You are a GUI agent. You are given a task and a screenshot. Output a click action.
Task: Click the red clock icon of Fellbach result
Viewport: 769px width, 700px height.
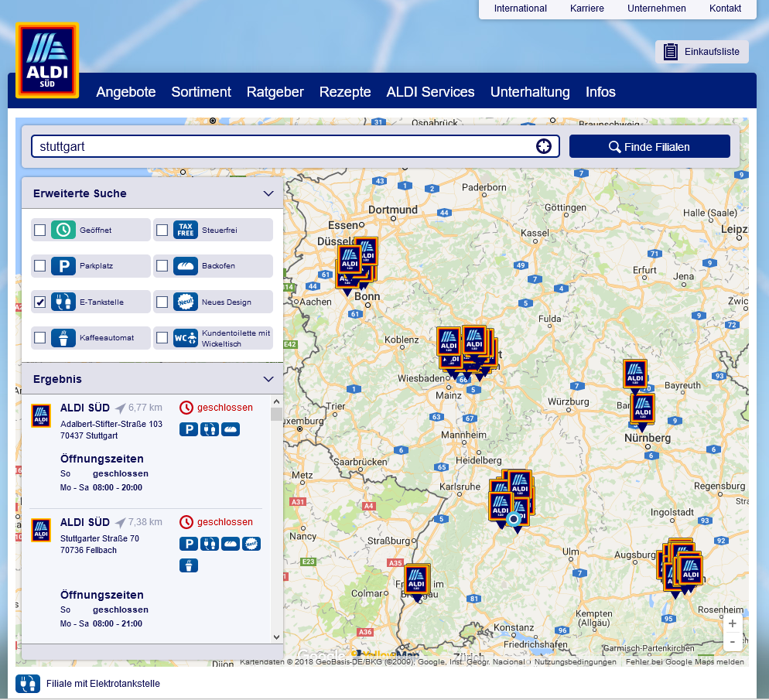tap(186, 522)
